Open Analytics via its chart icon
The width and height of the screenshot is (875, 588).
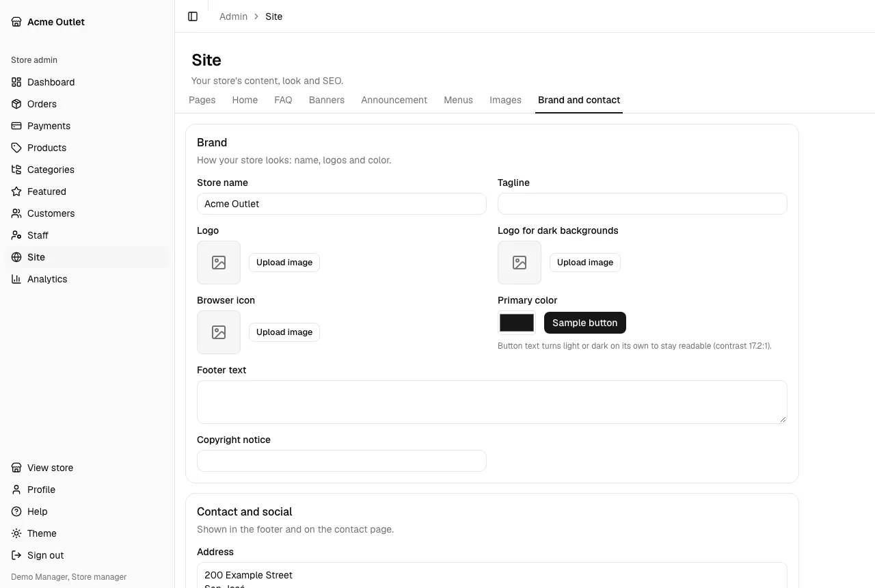coord(16,279)
